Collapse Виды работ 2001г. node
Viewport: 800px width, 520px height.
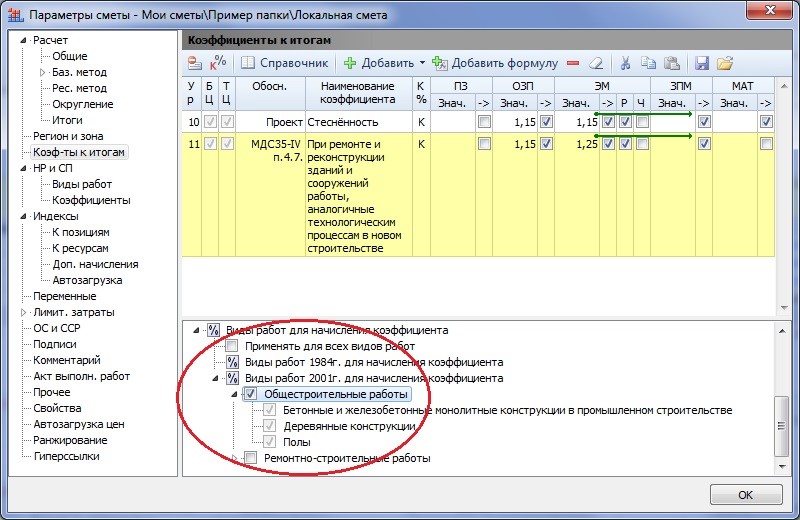pyautogui.click(x=215, y=378)
